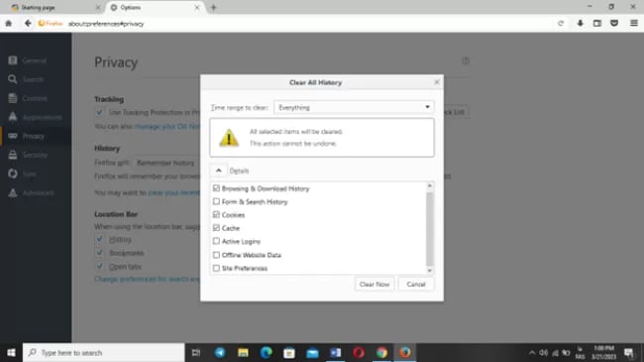
Task: Open the Privacy help question icon
Action: coord(465,61)
